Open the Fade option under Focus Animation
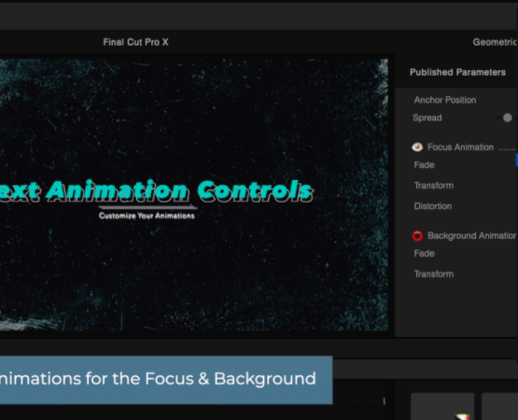Screen dimensions: 518x420 [424, 165]
